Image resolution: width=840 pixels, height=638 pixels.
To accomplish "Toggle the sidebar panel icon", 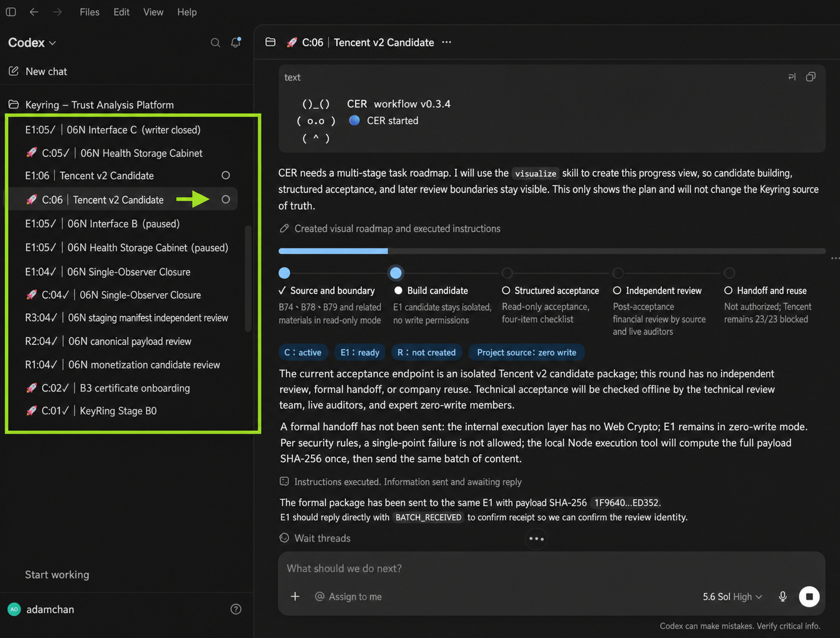I will [x=11, y=12].
